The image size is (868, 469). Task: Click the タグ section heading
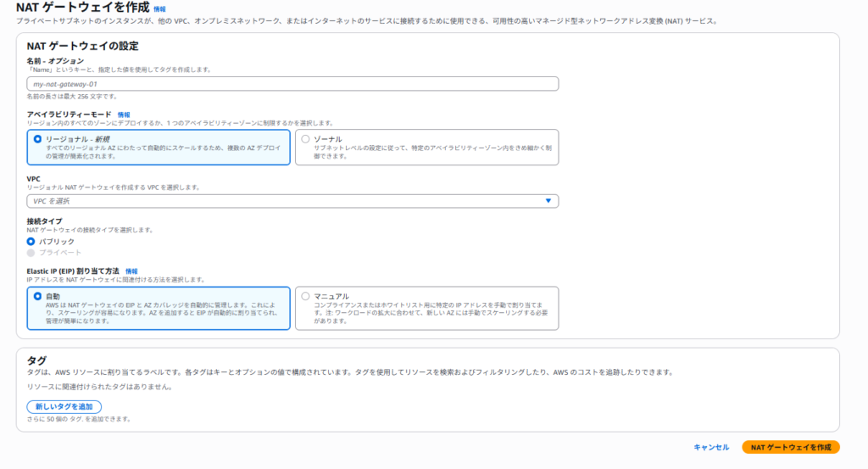[36, 360]
